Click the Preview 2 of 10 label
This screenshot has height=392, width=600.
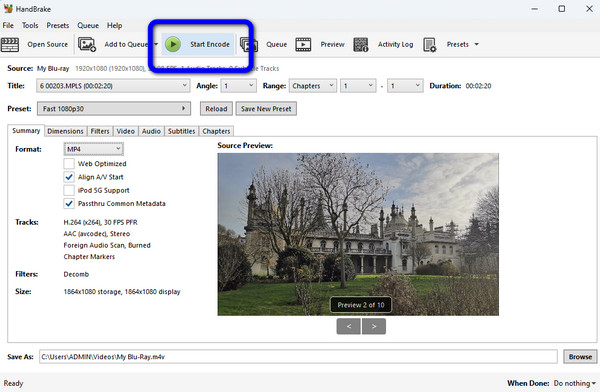[x=360, y=305]
